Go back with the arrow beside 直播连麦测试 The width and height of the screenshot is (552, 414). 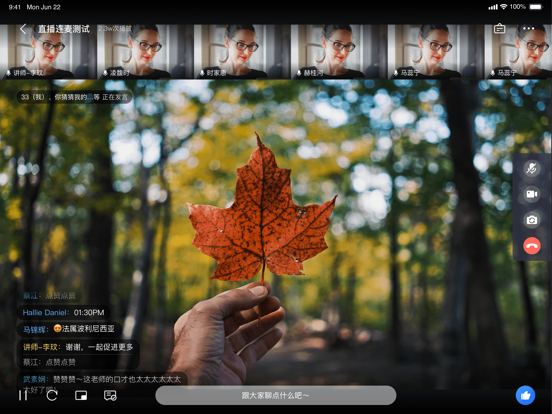click(23, 29)
